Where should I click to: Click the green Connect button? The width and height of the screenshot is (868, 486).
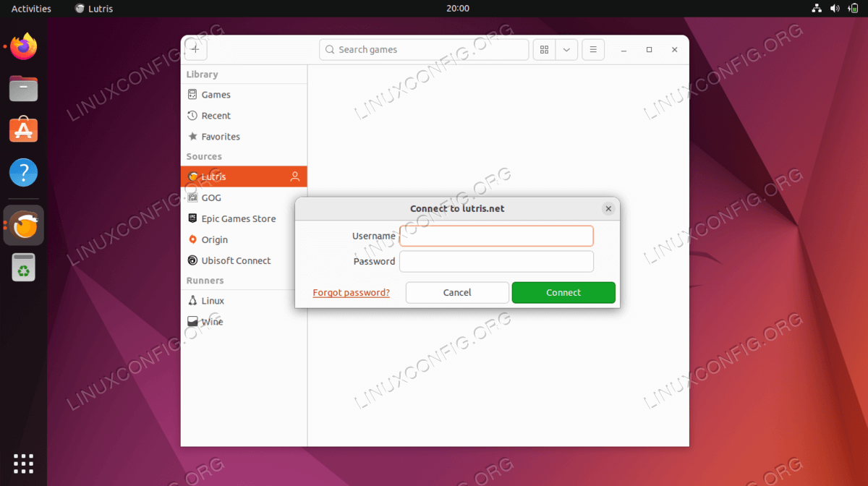click(x=563, y=293)
